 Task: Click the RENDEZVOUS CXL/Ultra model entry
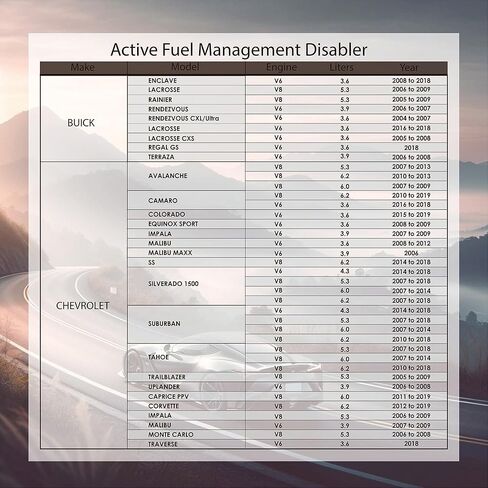point(184,118)
